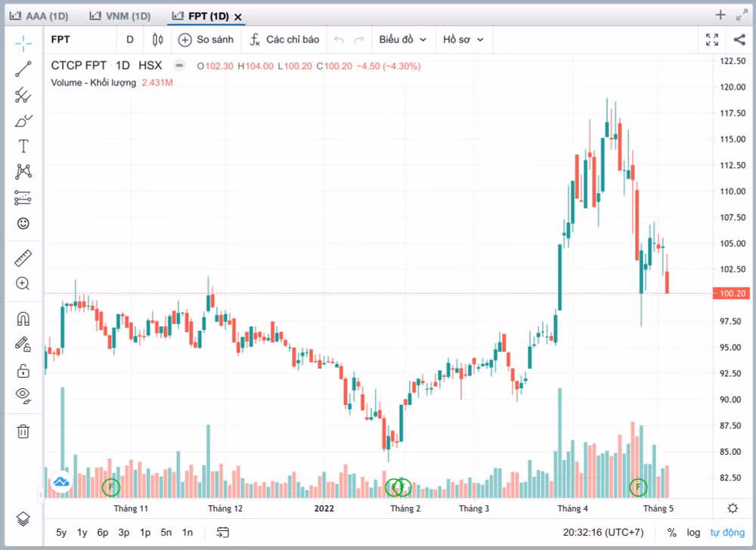Open chart settings gear icon
Image resolution: width=756 pixels, height=550 pixels.
733,508
